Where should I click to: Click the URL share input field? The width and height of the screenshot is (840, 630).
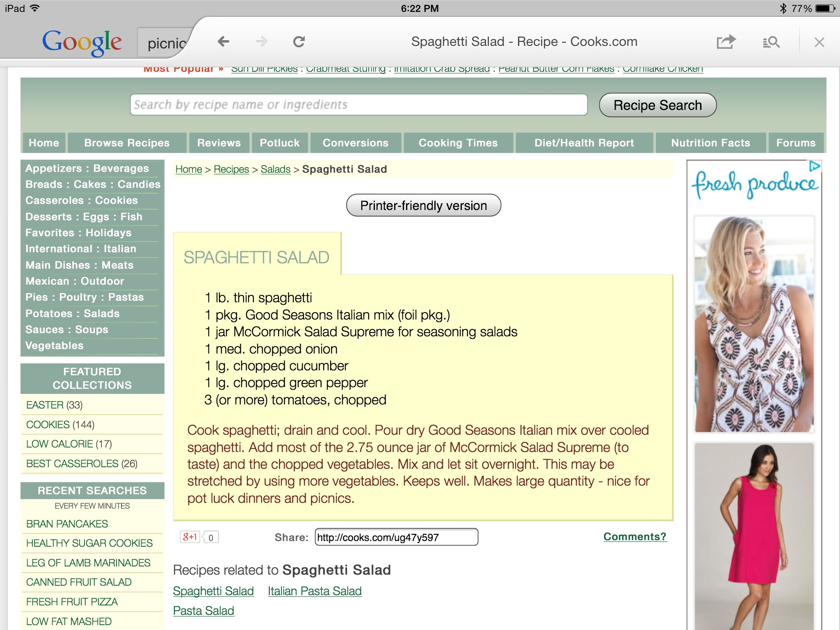[395, 537]
